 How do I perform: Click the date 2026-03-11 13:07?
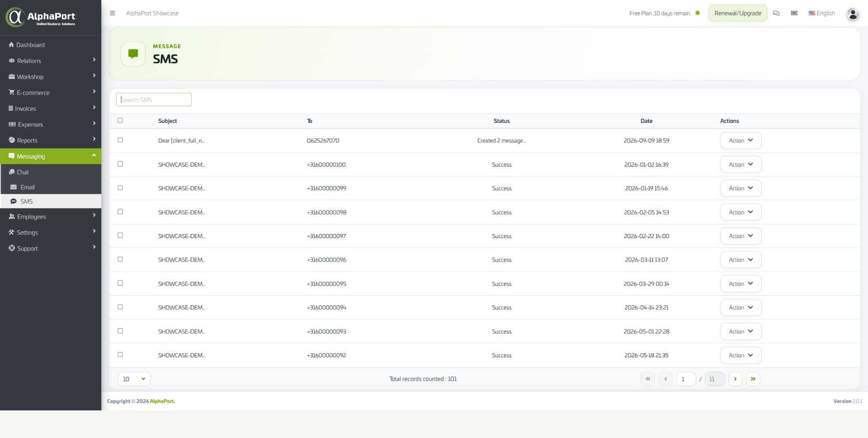tap(646, 260)
